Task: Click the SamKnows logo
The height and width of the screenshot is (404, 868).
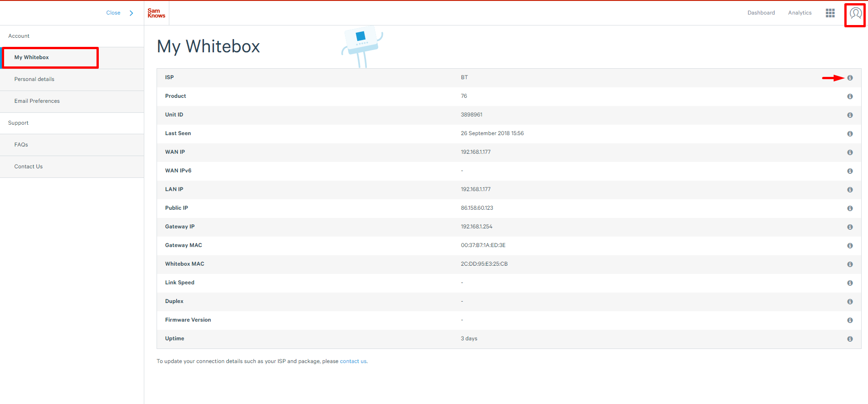Action: tap(156, 13)
